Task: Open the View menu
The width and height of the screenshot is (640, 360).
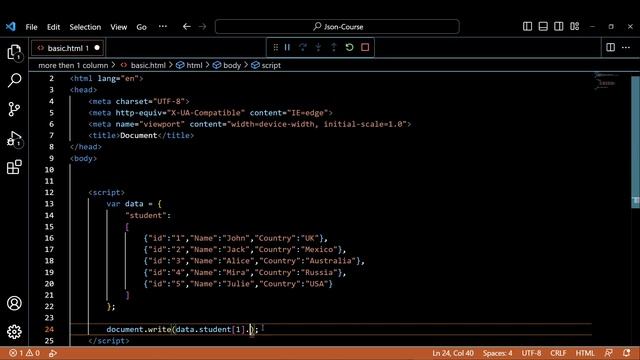Action: click(119, 27)
